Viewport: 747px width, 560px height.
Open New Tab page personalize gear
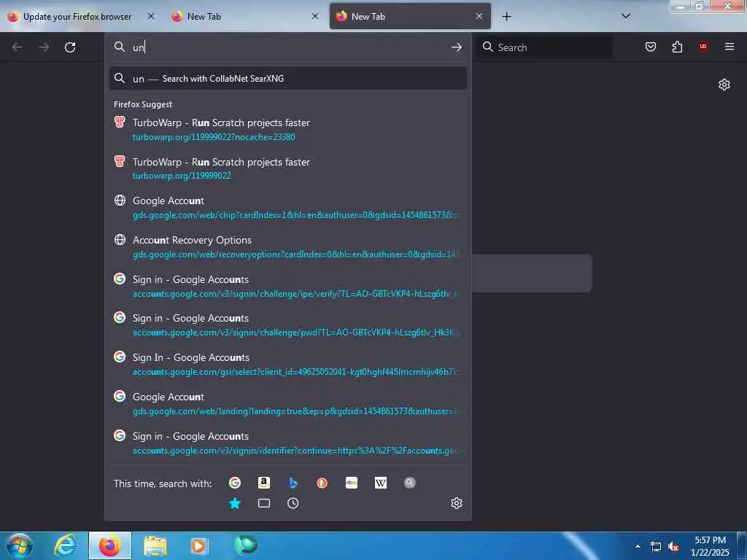pyautogui.click(x=724, y=85)
